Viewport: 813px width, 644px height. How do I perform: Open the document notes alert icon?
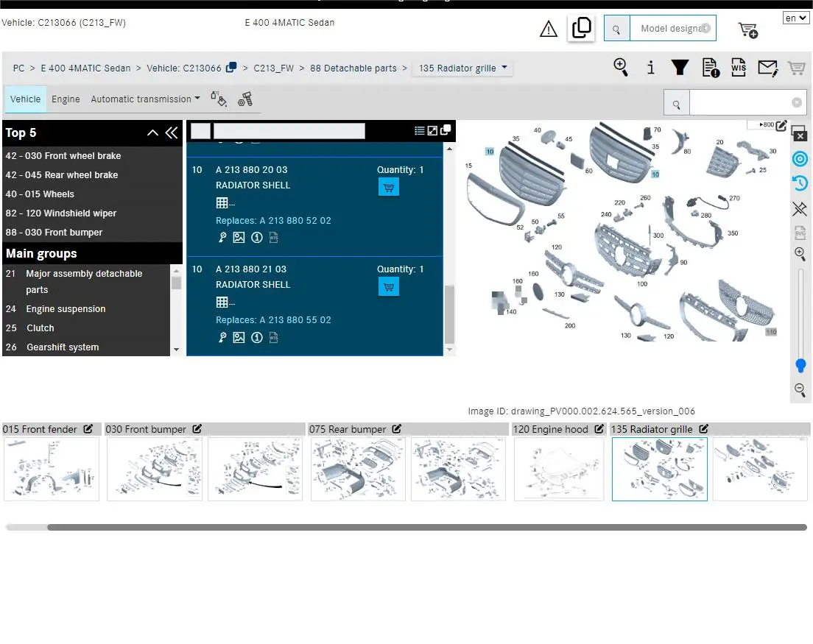(710, 68)
